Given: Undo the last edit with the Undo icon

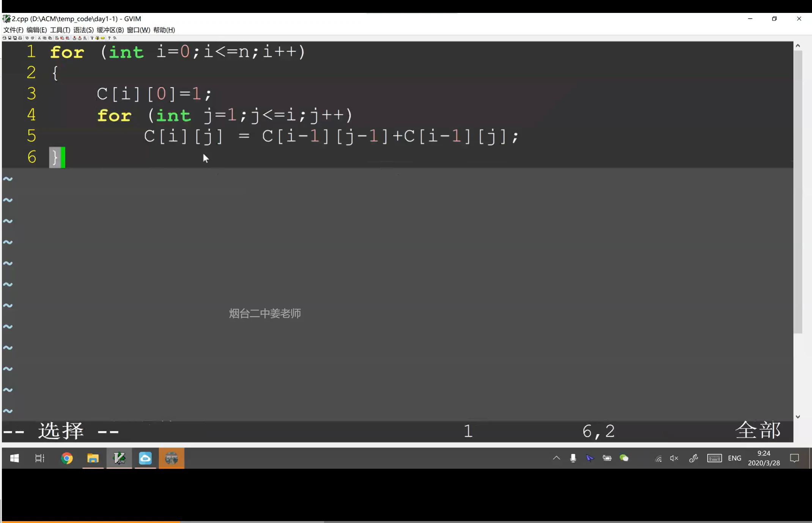Looking at the screenshot, I should [28, 38].
